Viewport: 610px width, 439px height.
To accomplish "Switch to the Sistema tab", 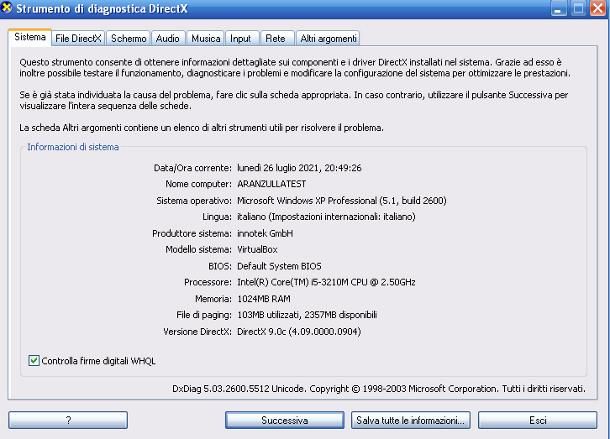I will coord(30,37).
